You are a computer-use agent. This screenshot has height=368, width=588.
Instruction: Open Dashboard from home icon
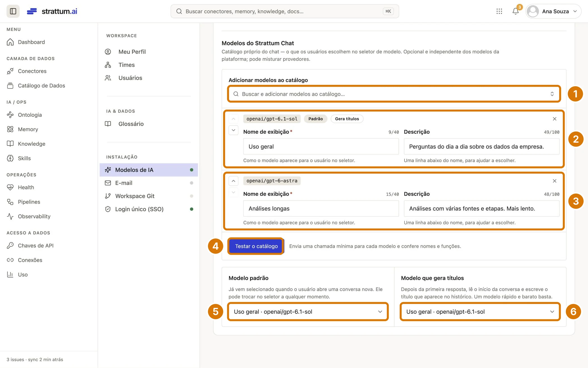click(x=10, y=42)
